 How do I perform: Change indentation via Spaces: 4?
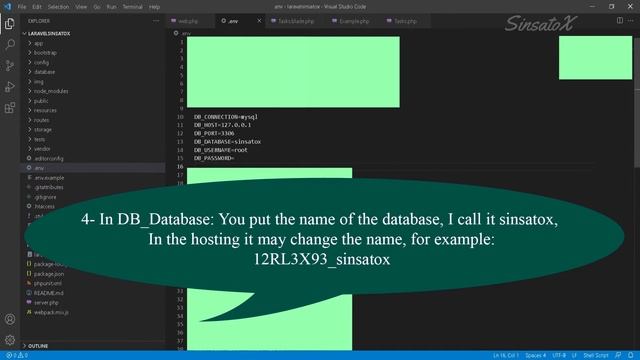pos(535,356)
